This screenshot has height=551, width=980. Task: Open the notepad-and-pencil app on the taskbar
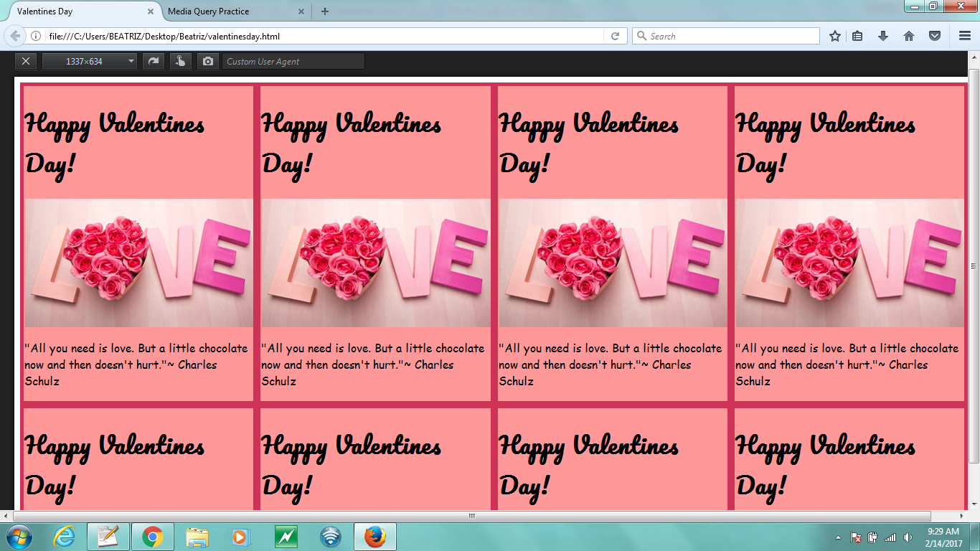click(108, 537)
